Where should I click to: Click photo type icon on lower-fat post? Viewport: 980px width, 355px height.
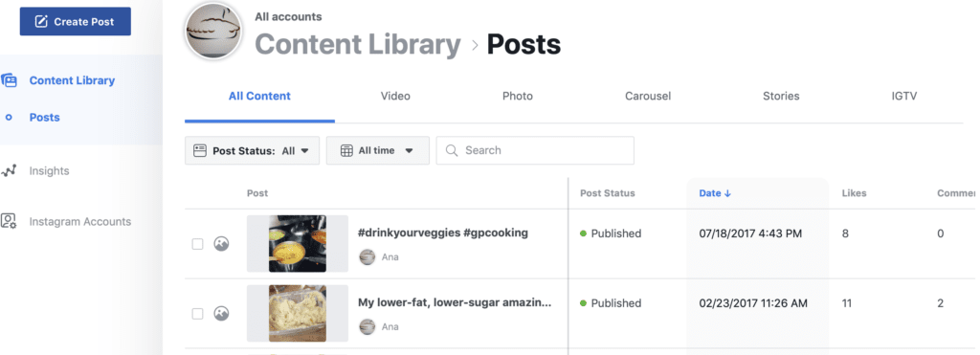point(221,313)
